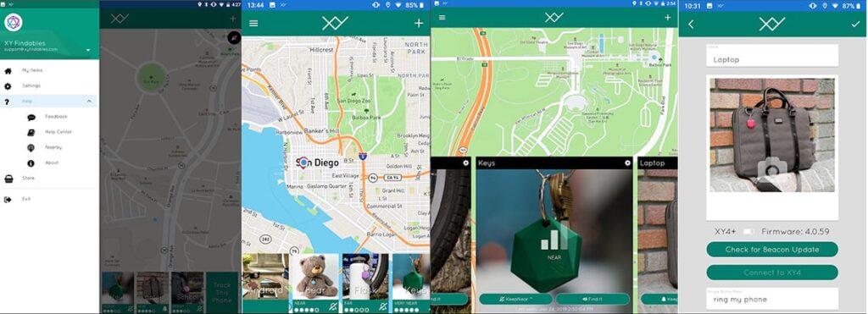Collapse the Help section chevron
Image resolution: width=868 pixels, height=314 pixels.
(x=89, y=102)
